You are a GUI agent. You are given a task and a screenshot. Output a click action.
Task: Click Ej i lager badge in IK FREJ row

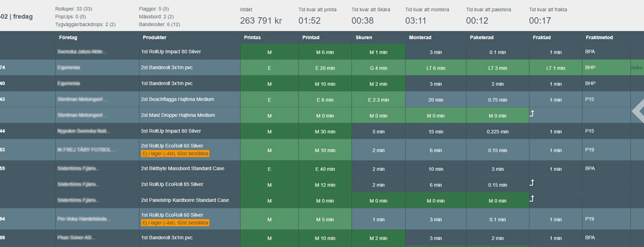point(175,153)
